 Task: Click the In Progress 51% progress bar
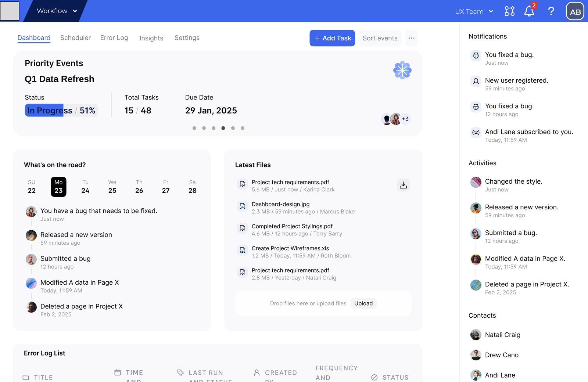[x=61, y=111]
